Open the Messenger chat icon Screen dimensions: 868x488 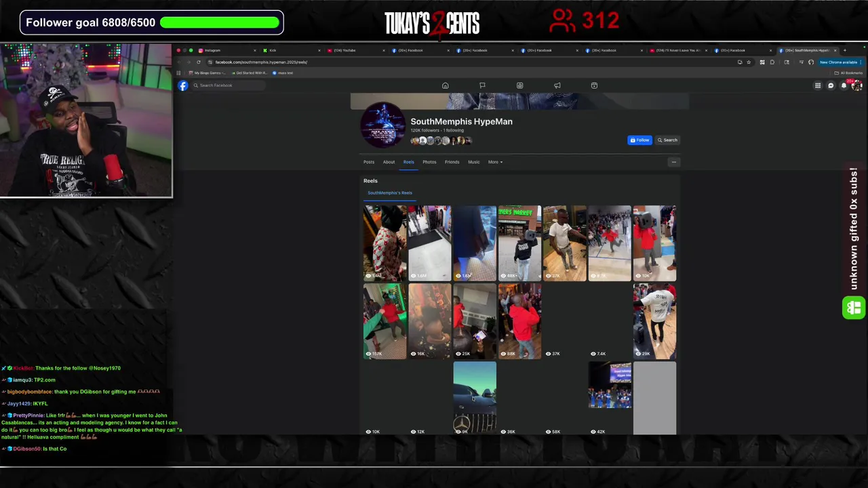click(x=831, y=85)
